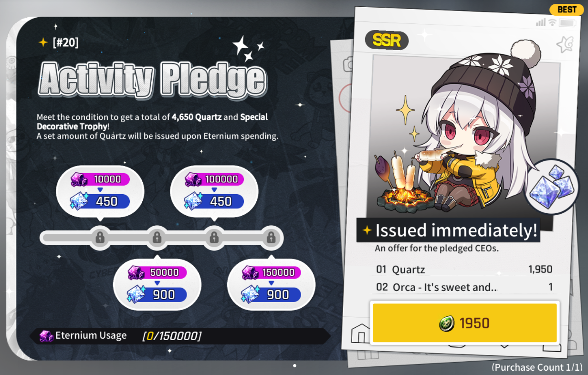
Task: Click the home icon at card bottom
Action: 361,333
